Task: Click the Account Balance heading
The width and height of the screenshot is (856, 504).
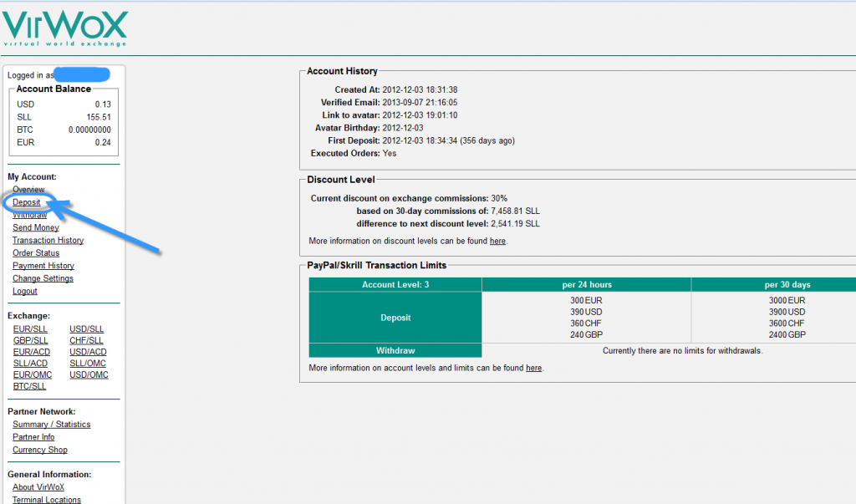Action: pos(53,89)
